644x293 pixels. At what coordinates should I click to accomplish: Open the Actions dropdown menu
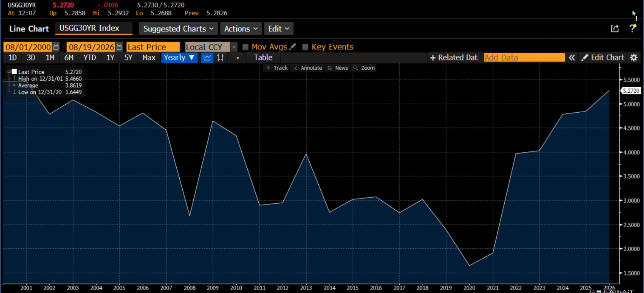[x=241, y=29]
